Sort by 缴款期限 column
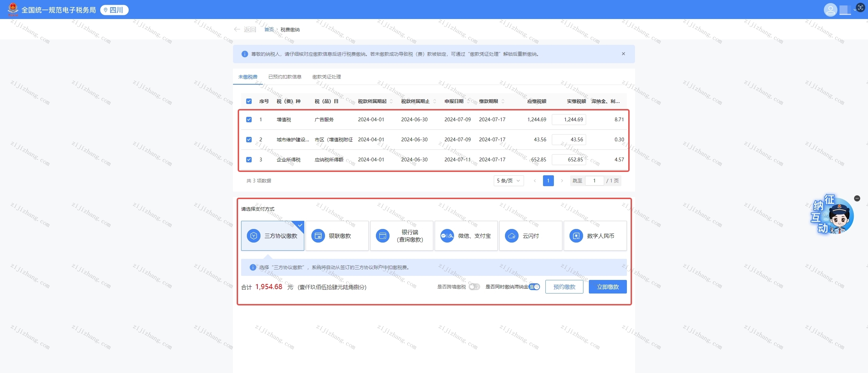The image size is (868, 373). click(503, 101)
